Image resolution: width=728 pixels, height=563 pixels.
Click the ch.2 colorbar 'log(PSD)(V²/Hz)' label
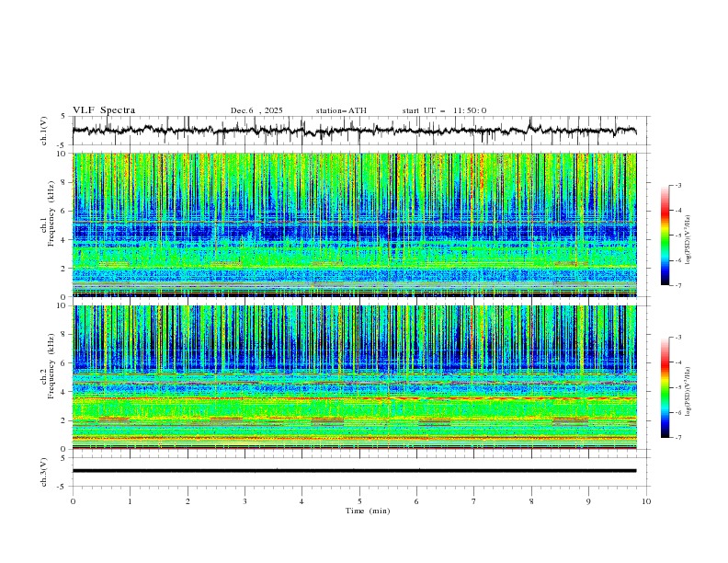tap(688, 391)
